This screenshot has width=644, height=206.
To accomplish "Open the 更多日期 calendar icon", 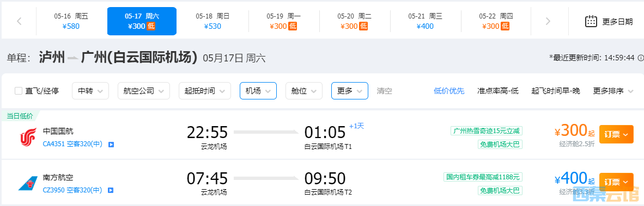I will coord(591,21).
